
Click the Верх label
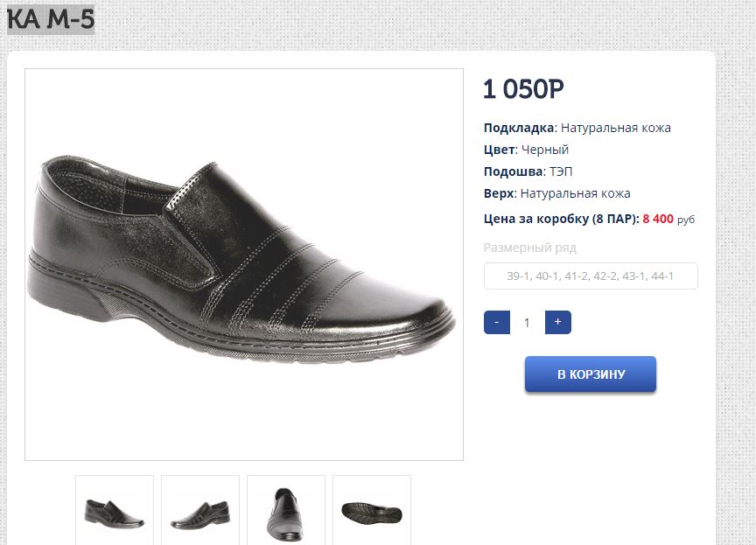click(x=498, y=193)
